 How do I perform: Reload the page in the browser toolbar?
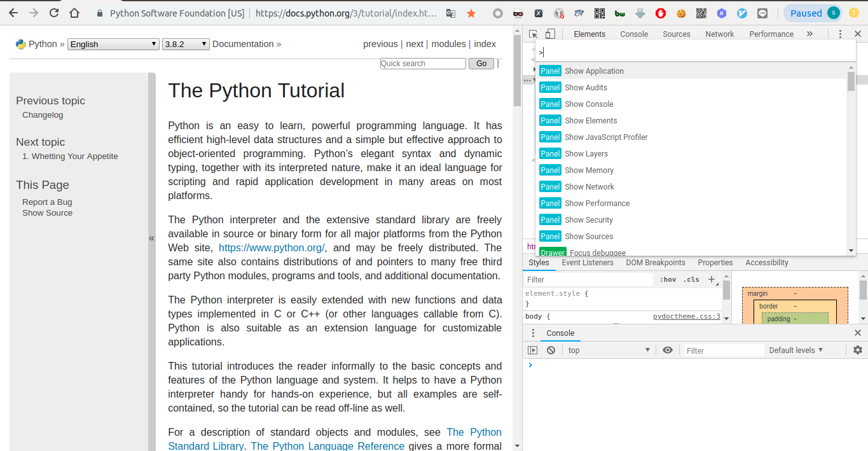pyautogui.click(x=53, y=11)
